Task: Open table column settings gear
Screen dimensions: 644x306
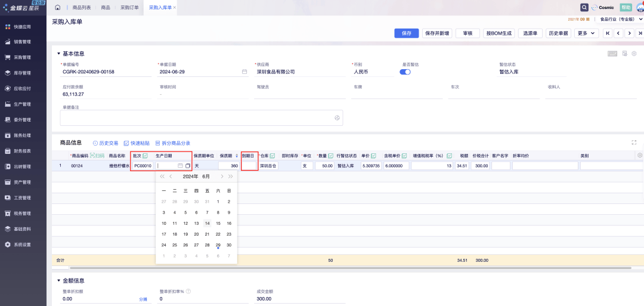Action: tap(639, 155)
